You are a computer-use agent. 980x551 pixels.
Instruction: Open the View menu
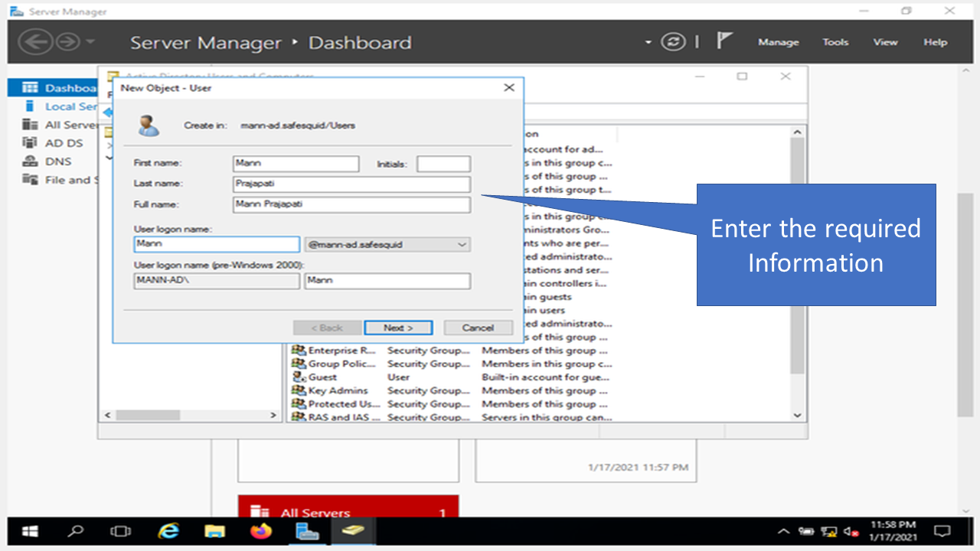click(x=885, y=42)
